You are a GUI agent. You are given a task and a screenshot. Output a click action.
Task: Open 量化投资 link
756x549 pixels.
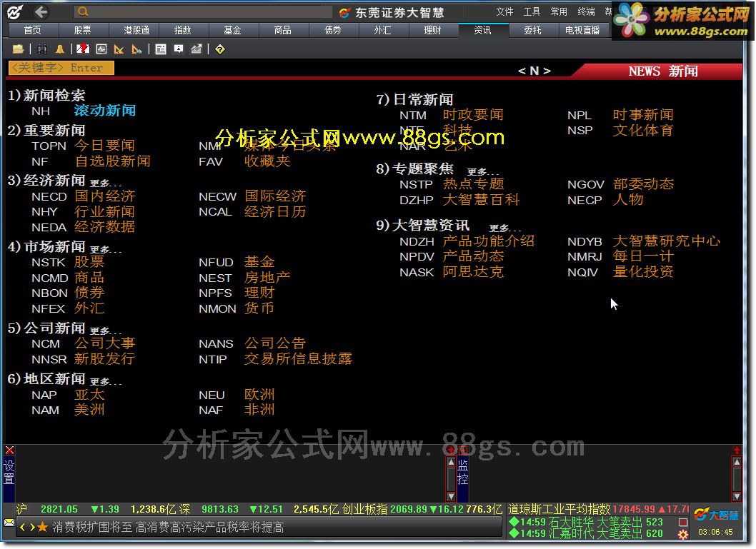(643, 271)
